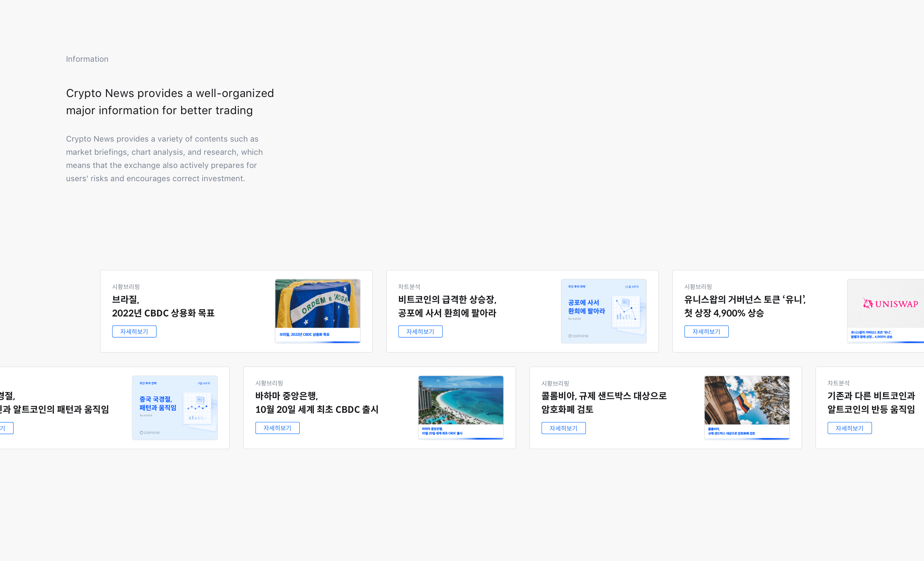
Task: Open the Bitcoin and altcoin rebound chart analysis
Action: click(849, 428)
